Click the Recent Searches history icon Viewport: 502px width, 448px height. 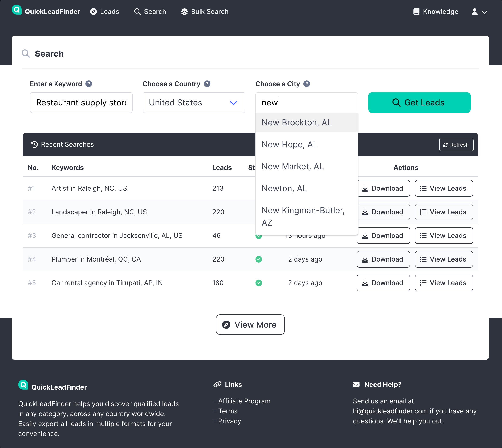click(x=34, y=144)
